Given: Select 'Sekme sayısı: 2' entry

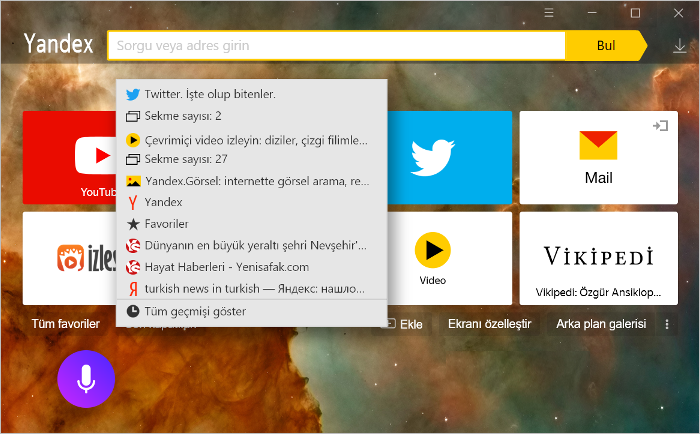Looking at the screenshot, I should pyautogui.click(x=251, y=116).
